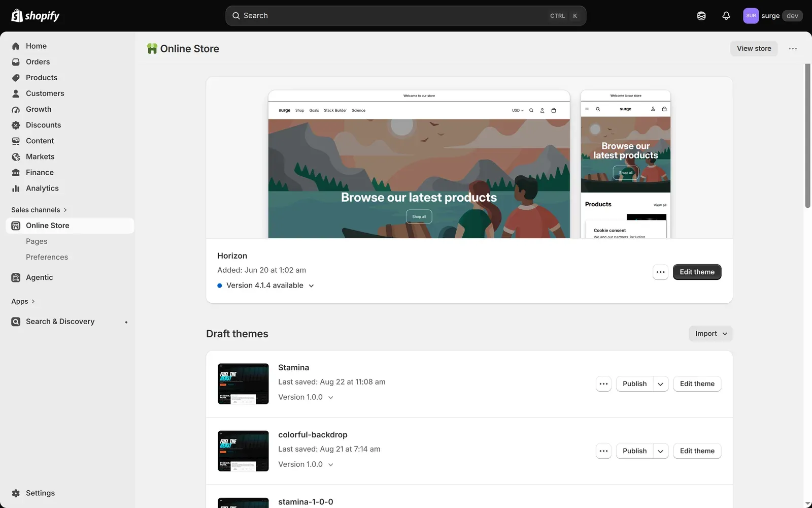Publish the colorful-backdrop theme

click(634, 451)
